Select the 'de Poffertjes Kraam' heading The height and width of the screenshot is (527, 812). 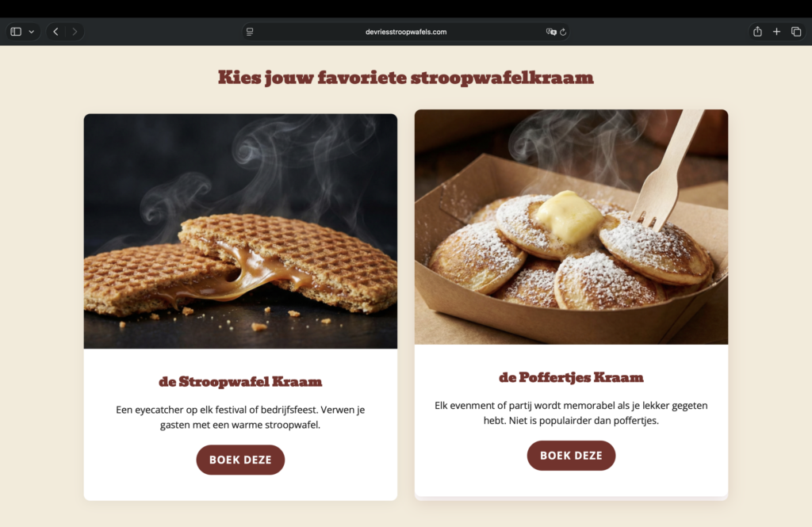click(x=571, y=378)
